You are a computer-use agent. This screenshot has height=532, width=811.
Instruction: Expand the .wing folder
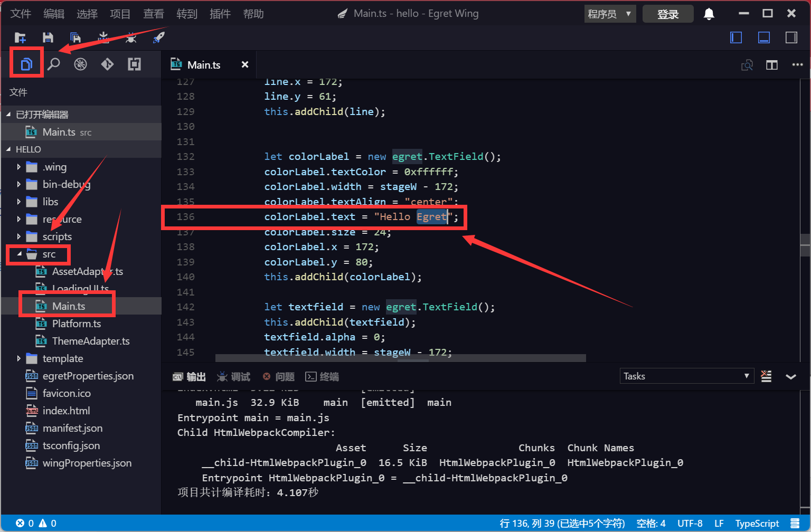18,167
